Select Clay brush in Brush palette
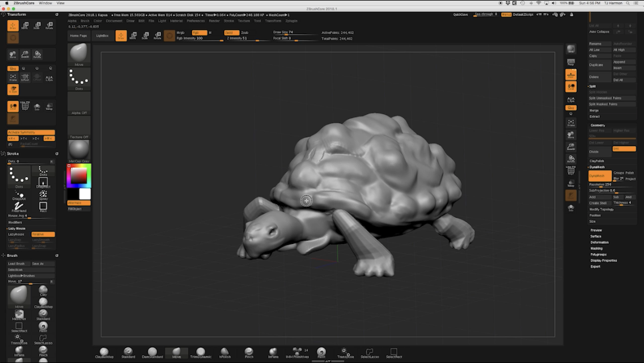Screen dimensions: 644x363 coord(43,291)
